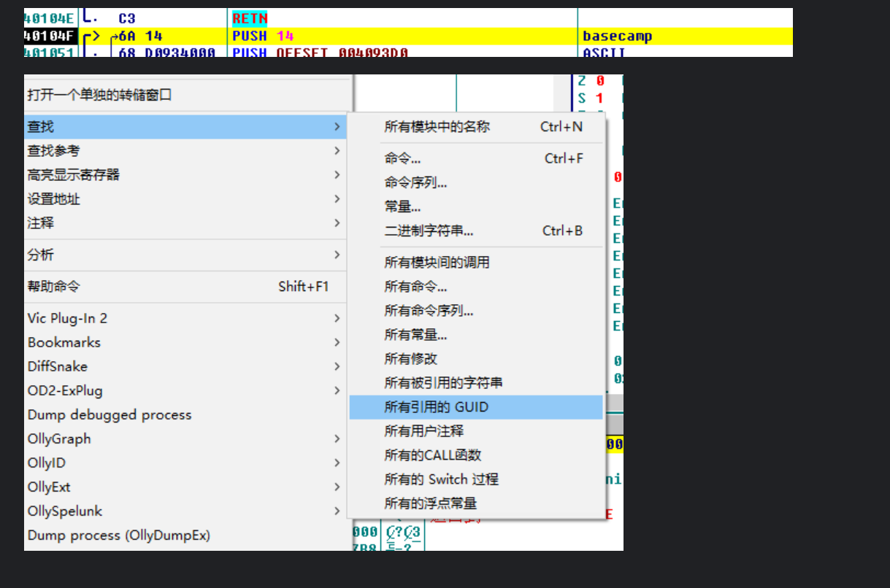The height and width of the screenshot is (588, 890).
Task: Select '所有的 Switch 过程' entry
Action: [x=441, y=479]
